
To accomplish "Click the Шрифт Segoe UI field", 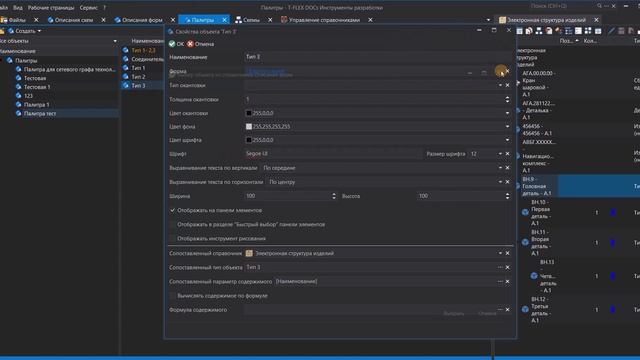I will point(333,154).
